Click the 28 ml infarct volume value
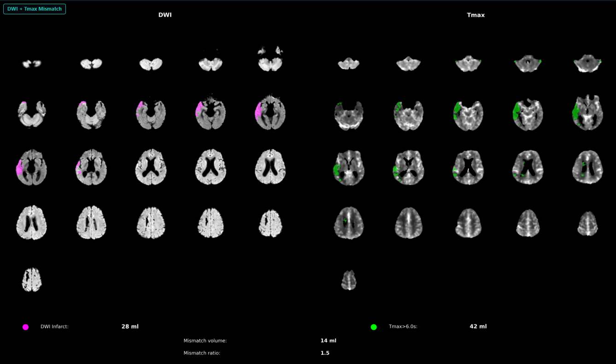The image size is (616, 364). point(130,326)
